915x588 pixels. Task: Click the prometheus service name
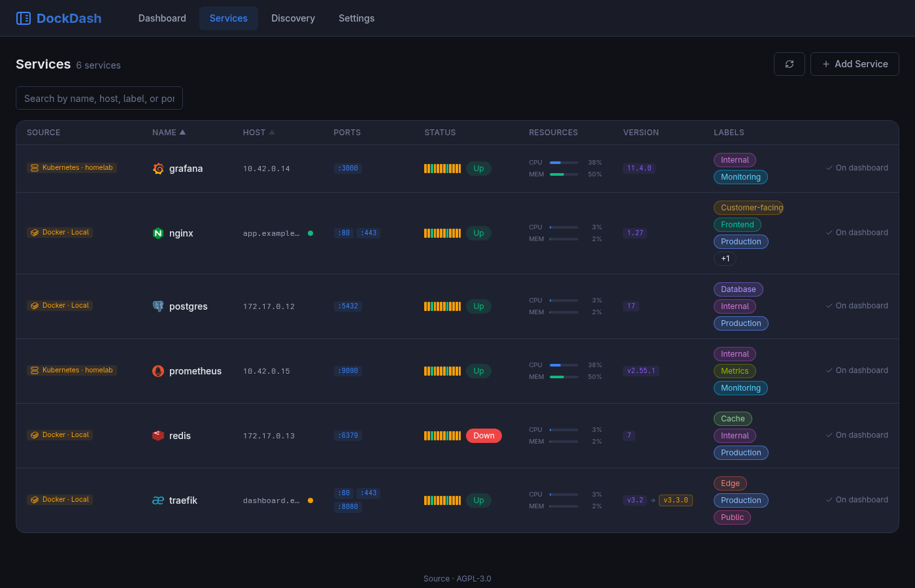195,371
